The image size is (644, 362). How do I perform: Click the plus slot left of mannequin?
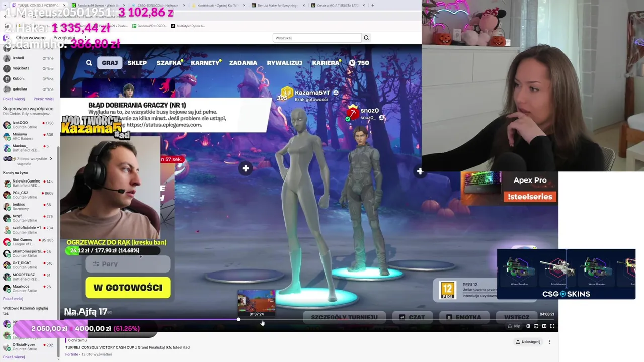pos(245,168)
